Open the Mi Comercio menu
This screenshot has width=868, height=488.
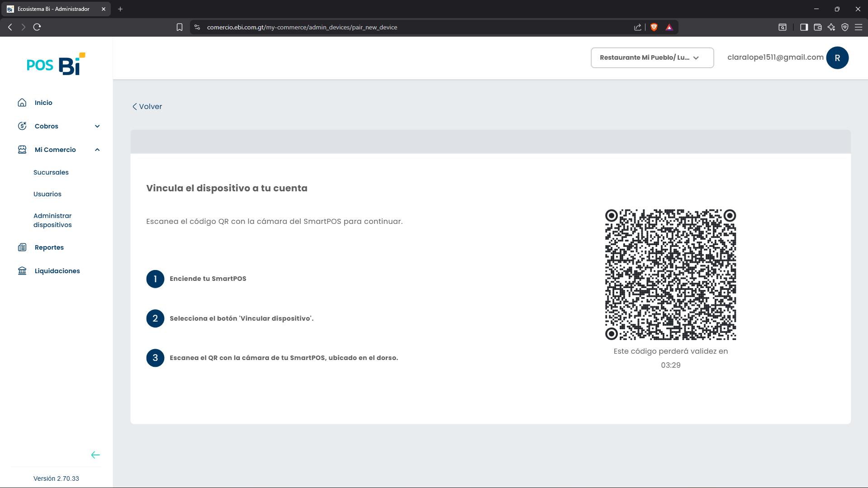click(55, 150)
